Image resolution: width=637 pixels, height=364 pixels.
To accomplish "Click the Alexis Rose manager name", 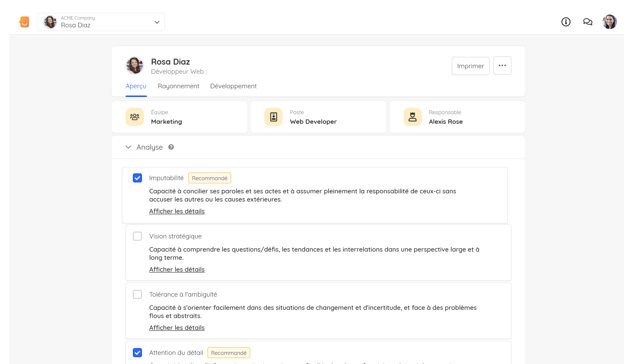I will pyautogui.click(x=446, y=122).
